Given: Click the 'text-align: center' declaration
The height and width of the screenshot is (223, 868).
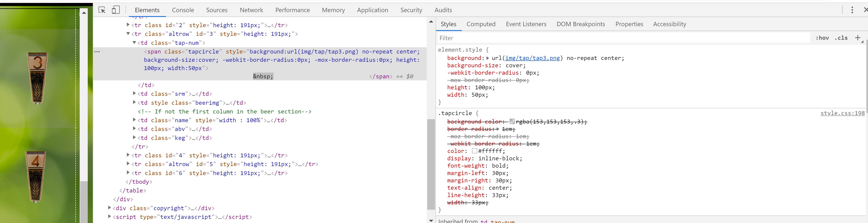Looking at the screenshot, I should tap(480, 188).
